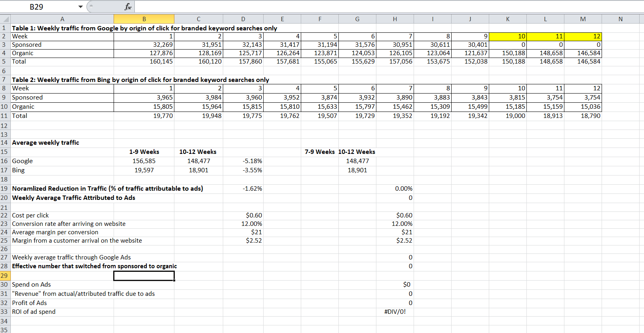Select column M header
This screenshot has height=333, width=644.
[x=583, y=19]
